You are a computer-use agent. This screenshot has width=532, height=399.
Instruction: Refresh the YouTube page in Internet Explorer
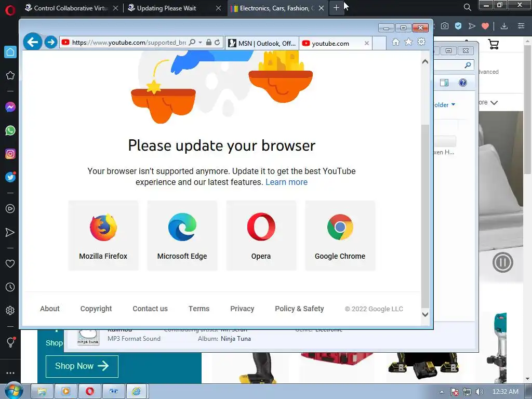click(x=217, y=43)
